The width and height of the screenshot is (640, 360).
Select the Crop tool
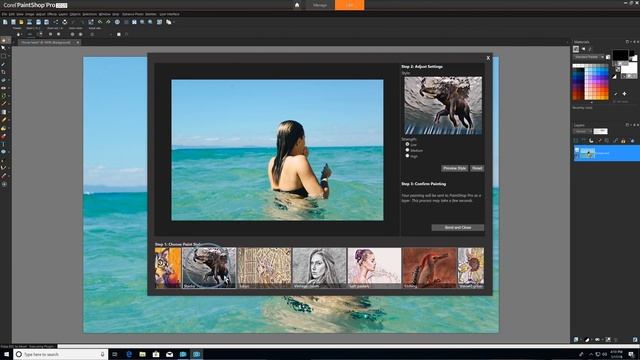[x=4, y=72]
